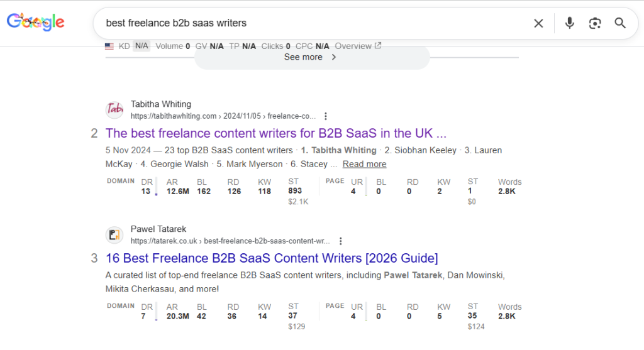
Task: Click the 'TP N/A' metric
Action: coord(242,46)
